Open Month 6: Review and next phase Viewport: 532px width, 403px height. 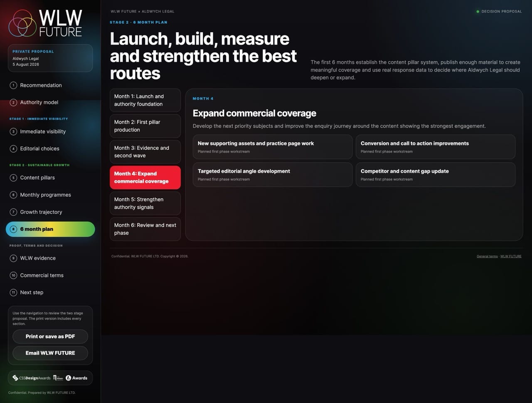(145, 229)
